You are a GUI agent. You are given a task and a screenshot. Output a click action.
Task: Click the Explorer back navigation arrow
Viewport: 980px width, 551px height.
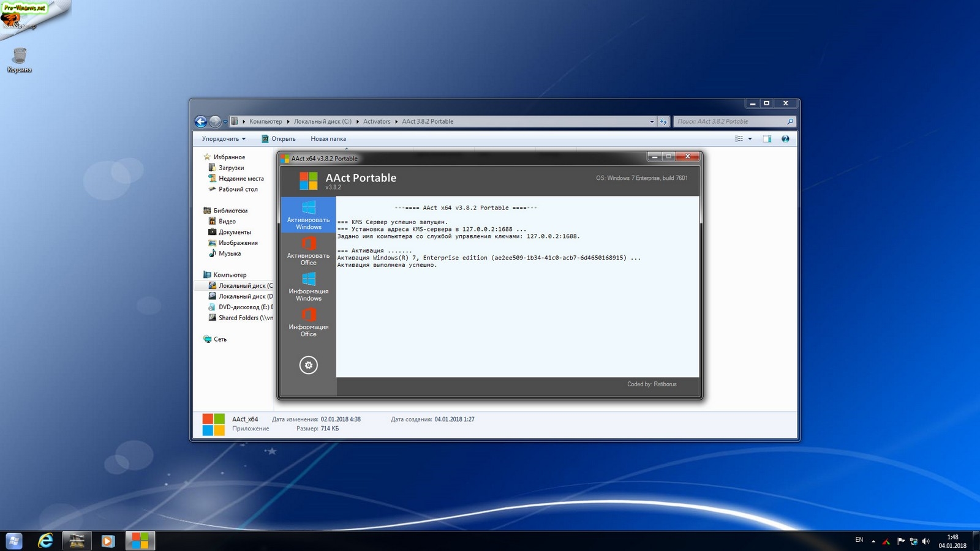200,121
